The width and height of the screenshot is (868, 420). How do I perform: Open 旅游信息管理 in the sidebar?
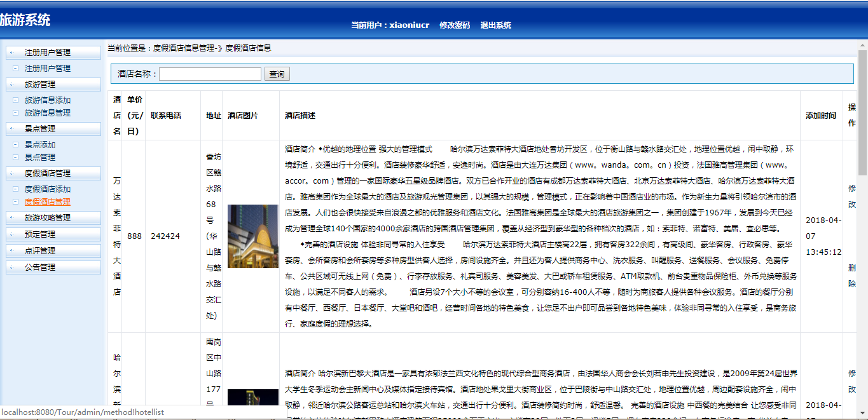point(48,112)
